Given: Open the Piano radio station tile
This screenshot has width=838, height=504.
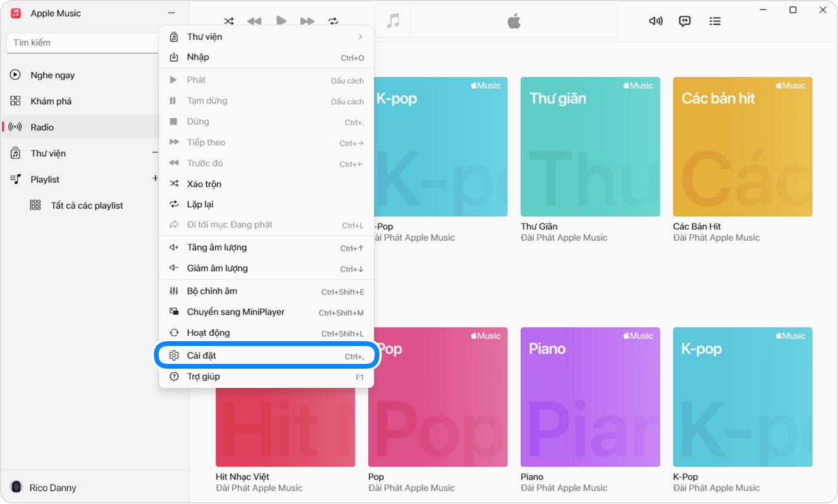Looking at the screenshot, I should coord(590,397).
